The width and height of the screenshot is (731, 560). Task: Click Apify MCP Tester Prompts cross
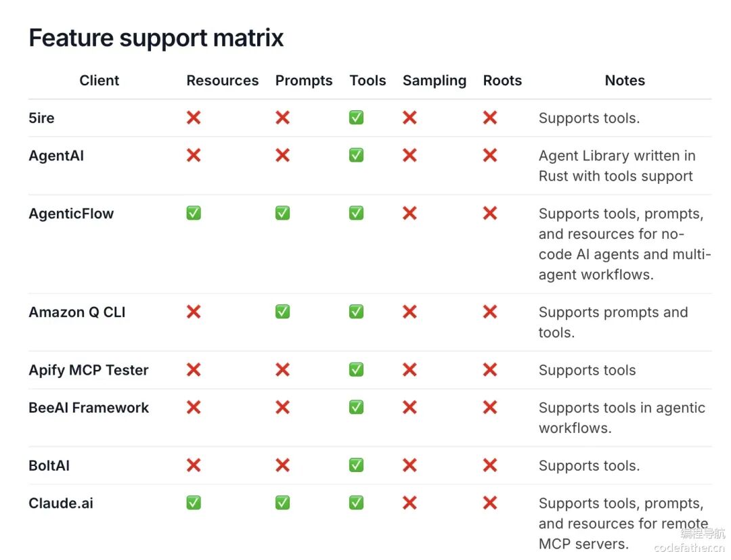click(x=283, y=369)
